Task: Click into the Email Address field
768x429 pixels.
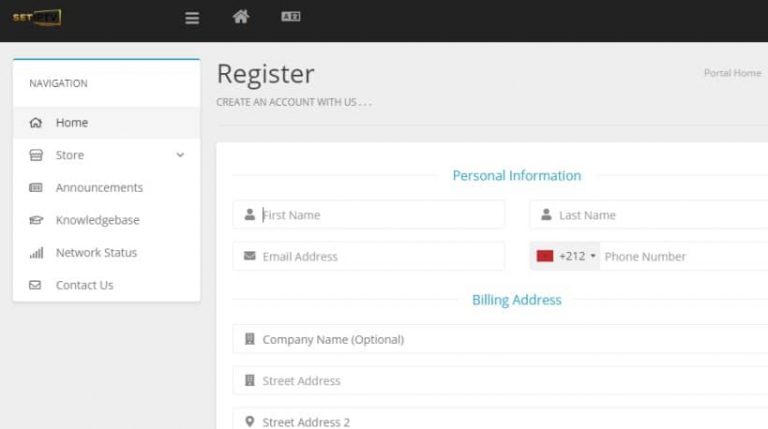Action: pyautogui.click(x=380, y=256)
